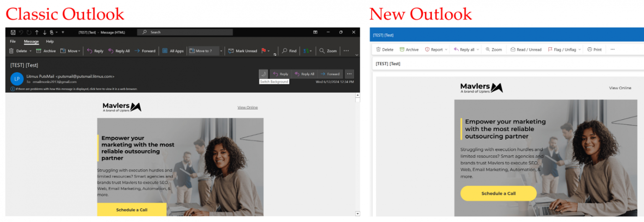This screenshot has height=222, width=644.
Task: Toggle Switch Background moon button
Action: [263, 74]
